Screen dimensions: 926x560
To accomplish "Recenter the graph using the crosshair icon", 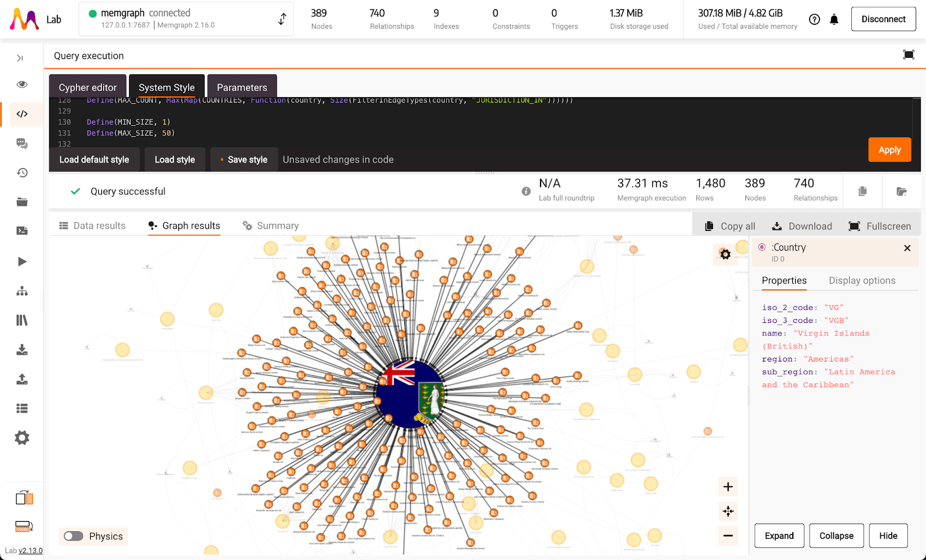I will tap(728, 511).
